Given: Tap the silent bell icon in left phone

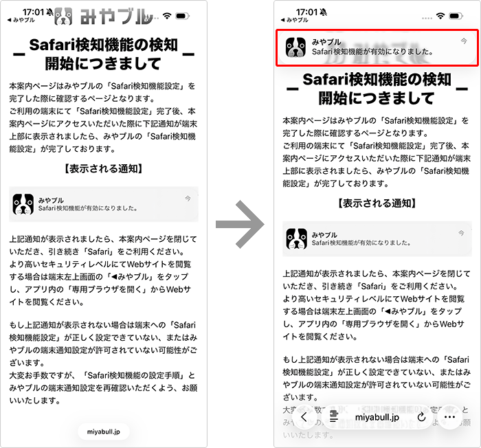Looking at the screenshot, I should point(49,12).
